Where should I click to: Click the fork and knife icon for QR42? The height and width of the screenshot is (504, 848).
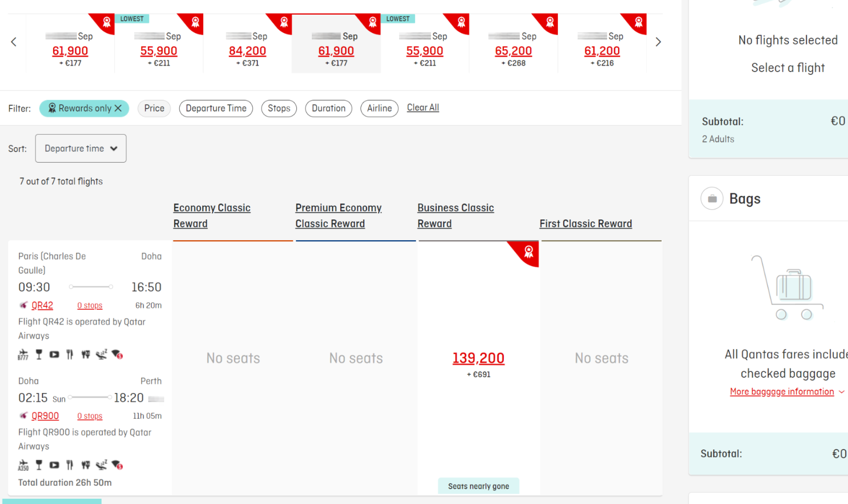(70, 355)
